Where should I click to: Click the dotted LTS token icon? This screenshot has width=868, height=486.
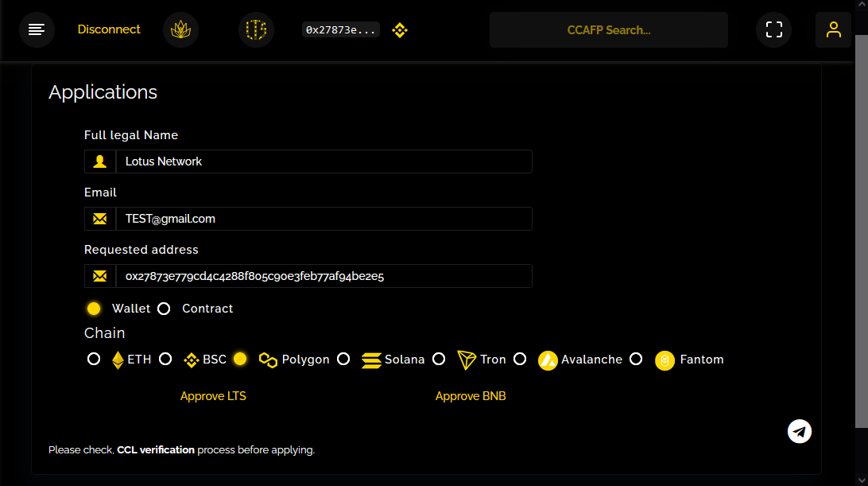[256, 29]
